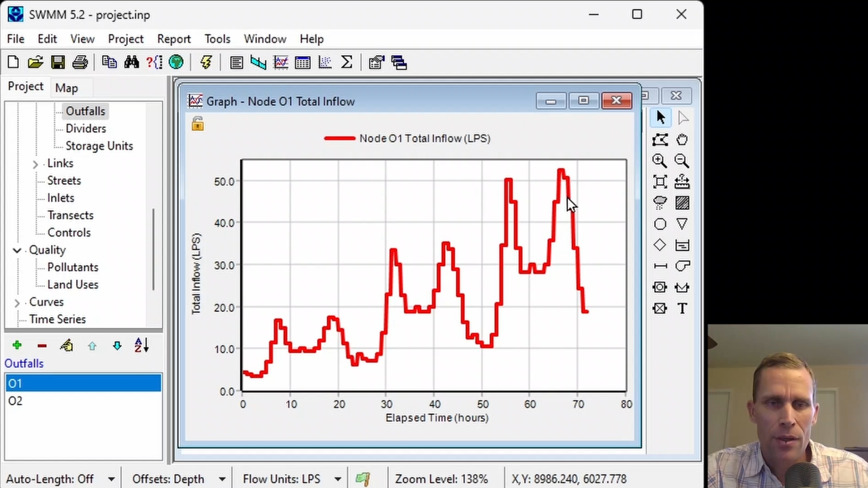Save the project using the floppy disk icon

click(x=58, y=63)
